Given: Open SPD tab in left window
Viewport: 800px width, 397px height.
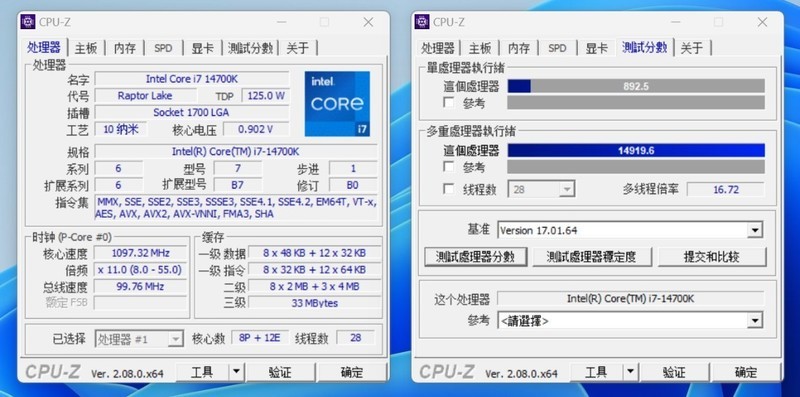Looking at the screenshot, I should coord(163,48).
